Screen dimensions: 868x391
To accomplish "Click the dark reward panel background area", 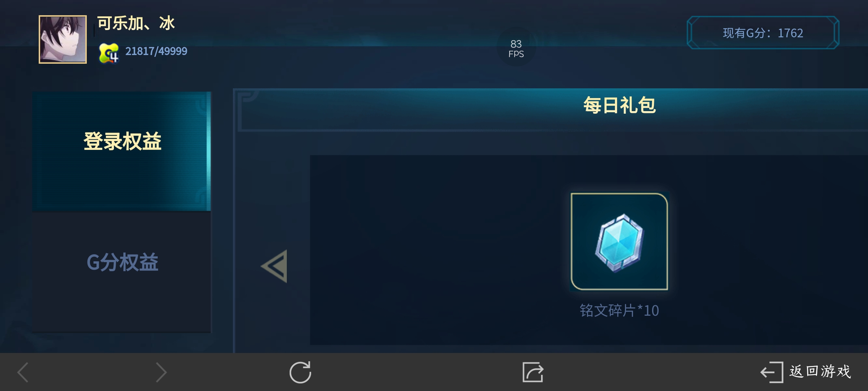I will [x=434, y=250].
